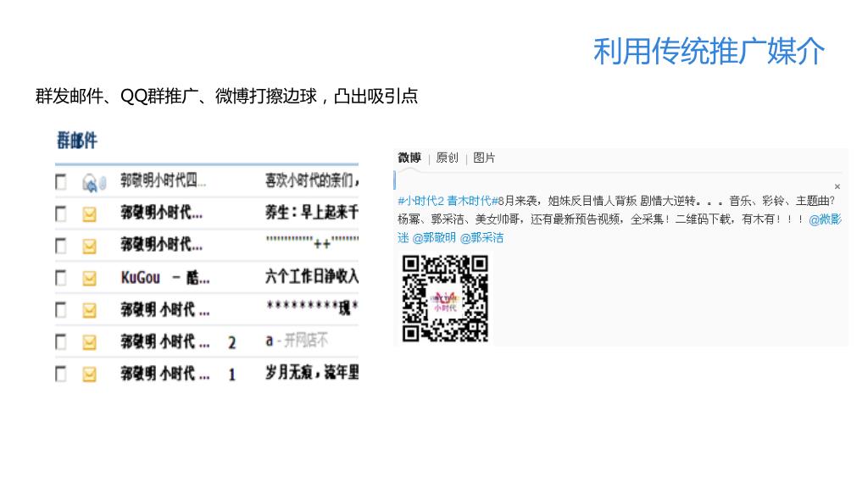Viewport: 868px width, 488px height.
Task: Open the subject '岁月无痕,流年里'
Action: [x=312, y=373]
